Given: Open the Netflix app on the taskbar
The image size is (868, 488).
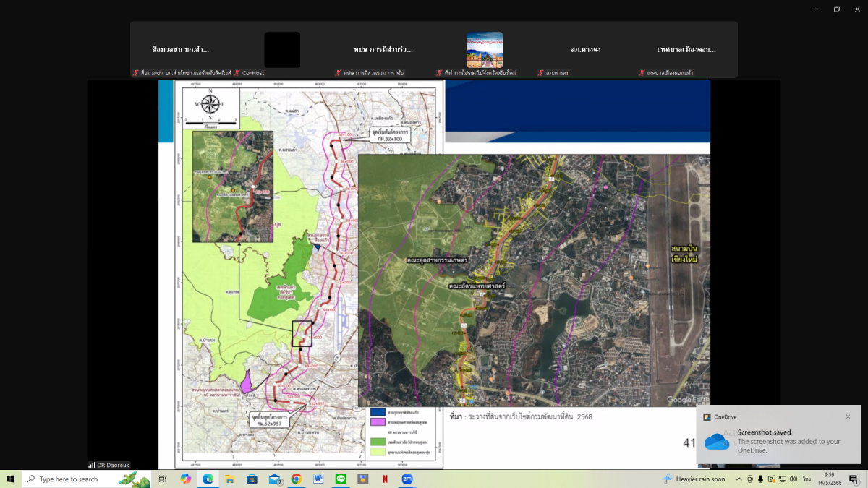Looking at the screenshot, I should pyautogui.click(x=385, y=479).
